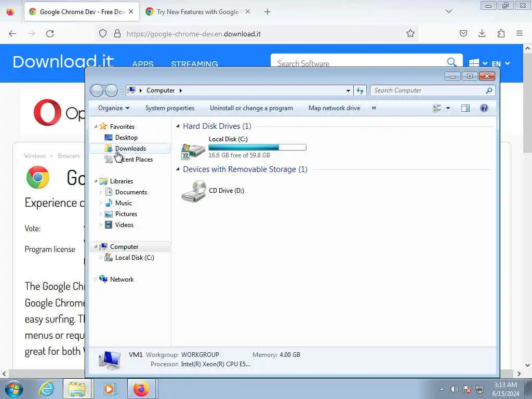Image resolution: width=532 pixels, height=399 pixels.
Task: Open the APPS menu on Download.it
Action: [x=143, y=64]
